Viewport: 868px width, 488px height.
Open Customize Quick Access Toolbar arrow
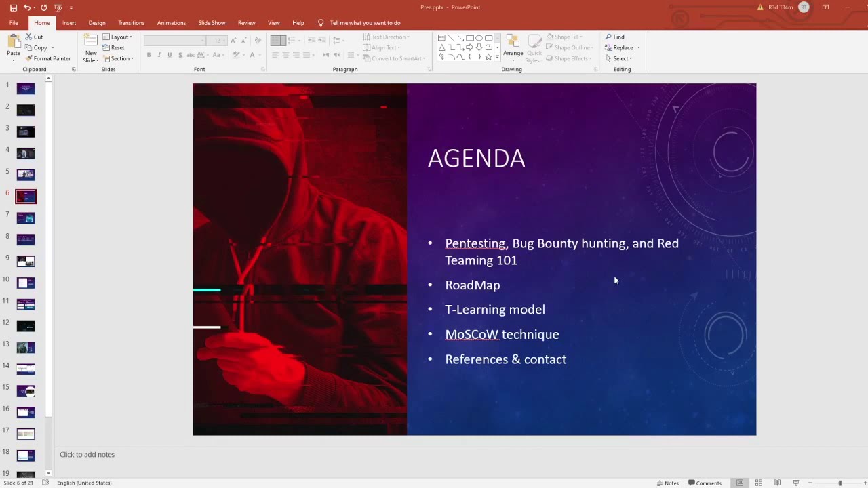(71, 7)
